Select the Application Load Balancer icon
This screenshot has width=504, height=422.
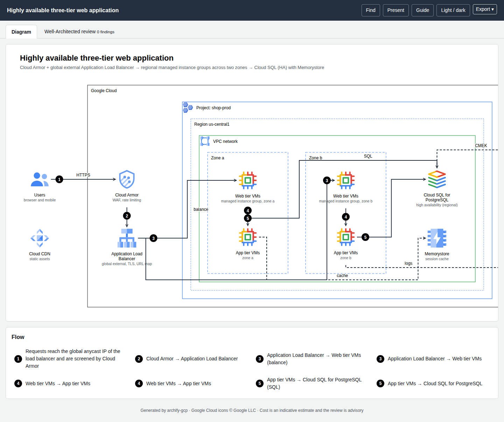point(127,238)
